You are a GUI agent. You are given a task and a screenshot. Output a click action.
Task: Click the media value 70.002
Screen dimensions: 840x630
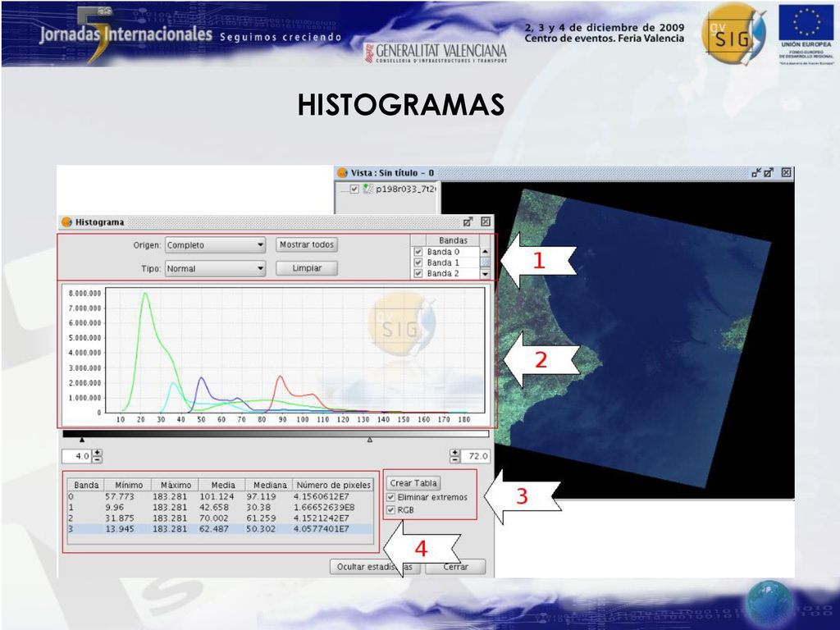(x=214, y=518)
